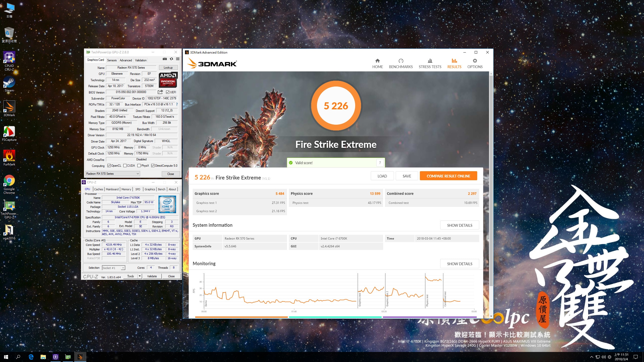Open File Explorer from the taskbar
This screenshot has width=644, height=362.
tap(43, 357)
